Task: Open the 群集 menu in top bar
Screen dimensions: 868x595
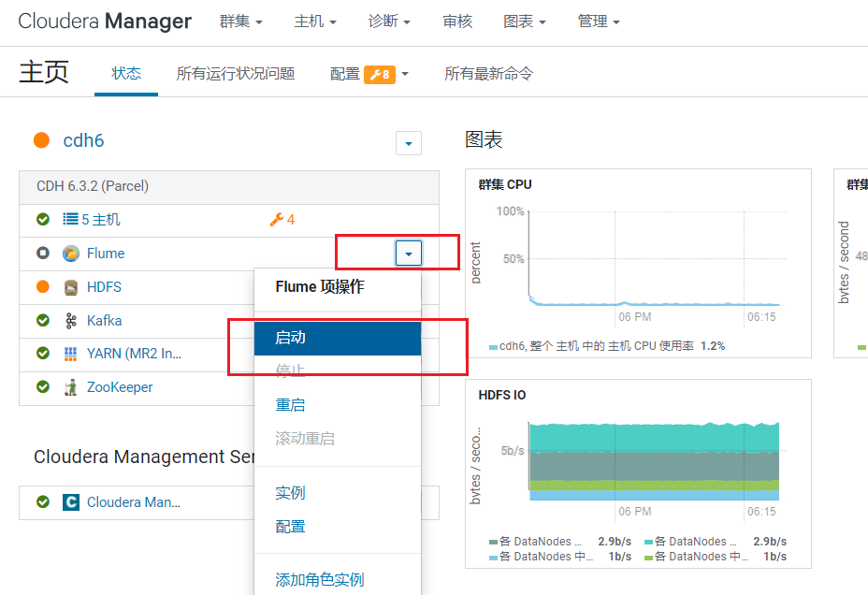Action: (240, 22)
